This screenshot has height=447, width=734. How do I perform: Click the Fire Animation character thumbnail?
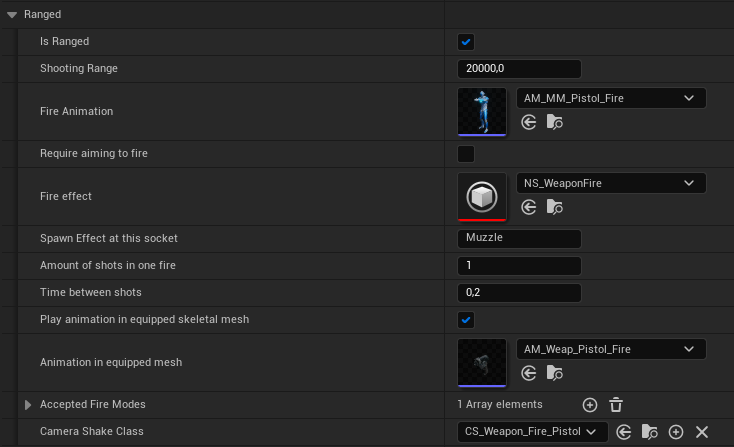(482, 110)
